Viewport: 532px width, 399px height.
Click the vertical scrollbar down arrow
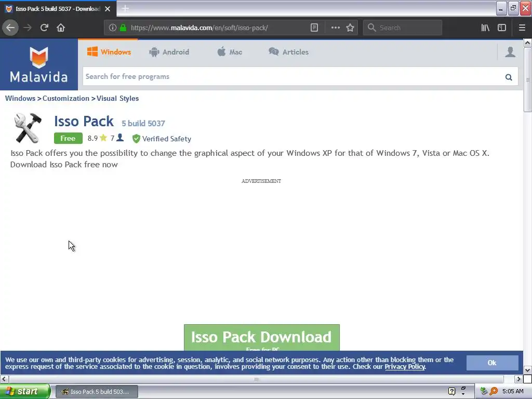coord(527,370)
